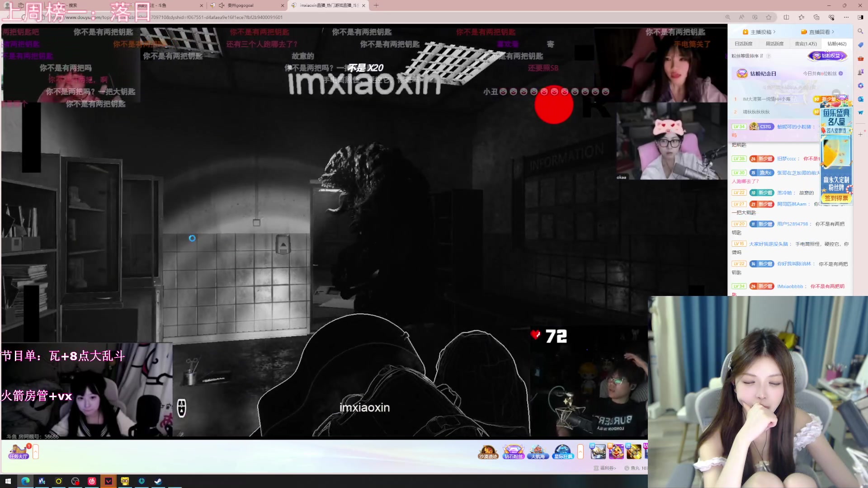868x488 pixels.
Task: Open browser favorites list icon
Action: (x=802, y=17)
